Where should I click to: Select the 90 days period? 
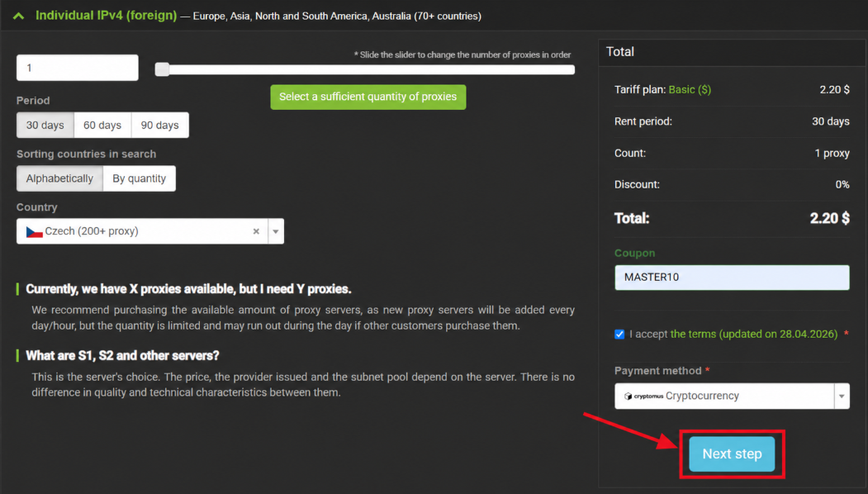coord(160,126)
